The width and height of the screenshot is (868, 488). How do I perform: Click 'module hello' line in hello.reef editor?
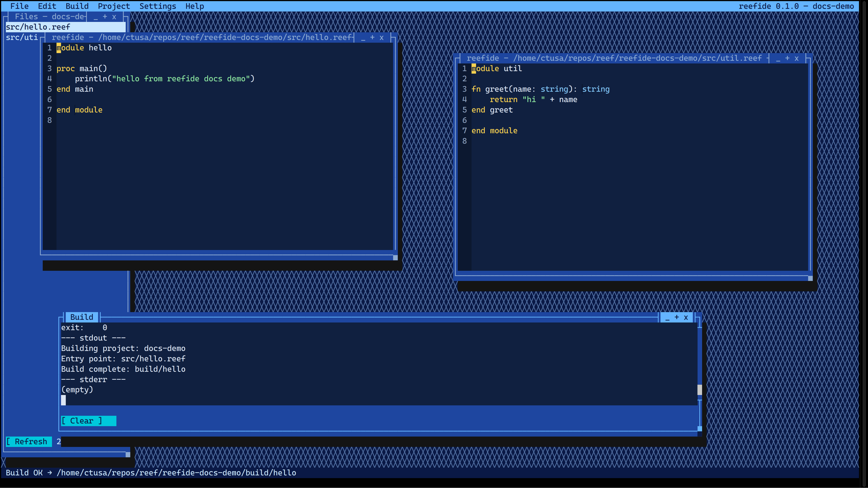point(84,48)
